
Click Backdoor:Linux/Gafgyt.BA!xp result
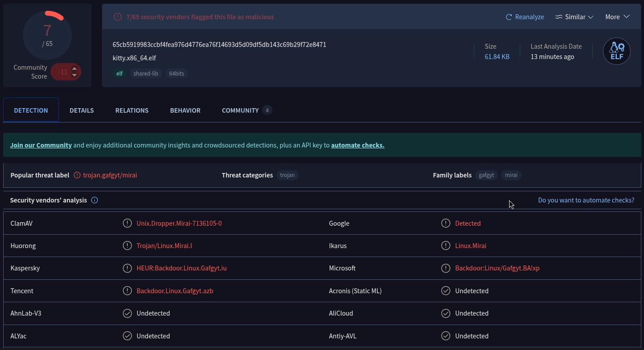497,268
